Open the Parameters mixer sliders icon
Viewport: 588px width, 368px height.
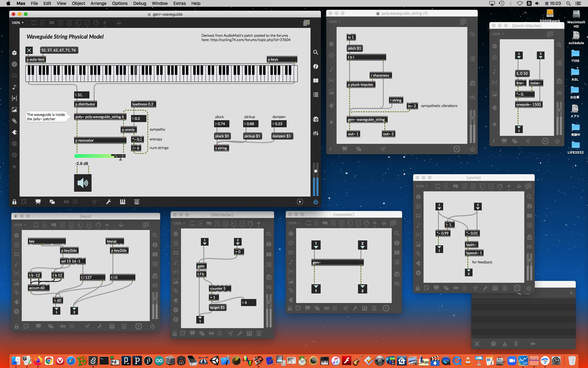click(x=315, y=133)
